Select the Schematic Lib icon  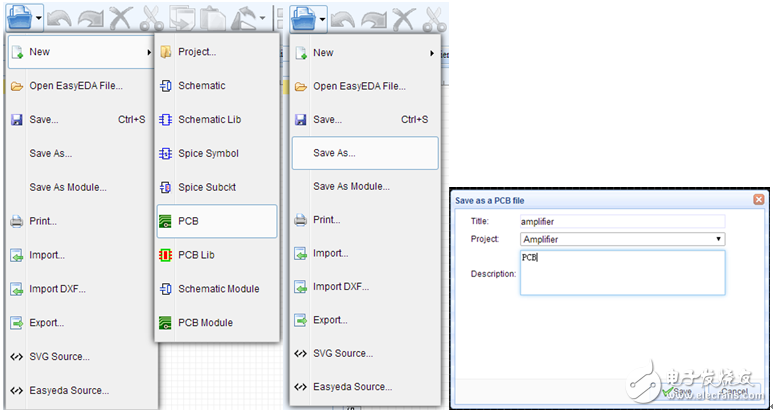(x=166, y=120)
